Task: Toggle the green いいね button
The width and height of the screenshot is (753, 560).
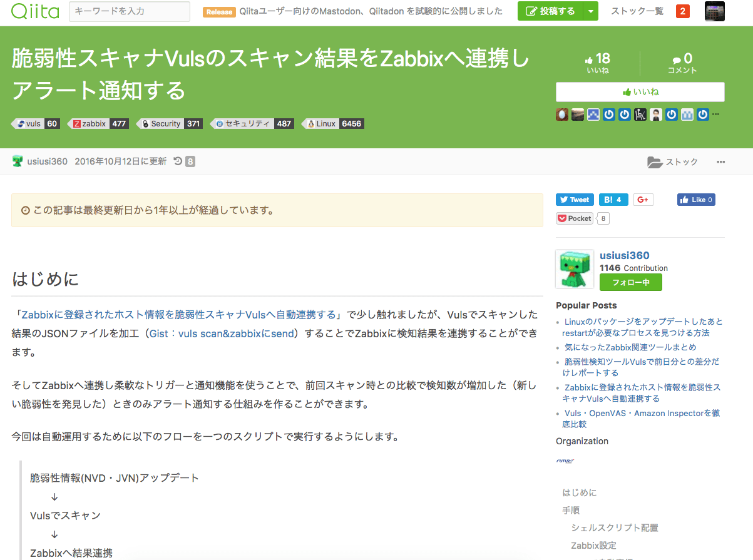Action: coord(640,92)
